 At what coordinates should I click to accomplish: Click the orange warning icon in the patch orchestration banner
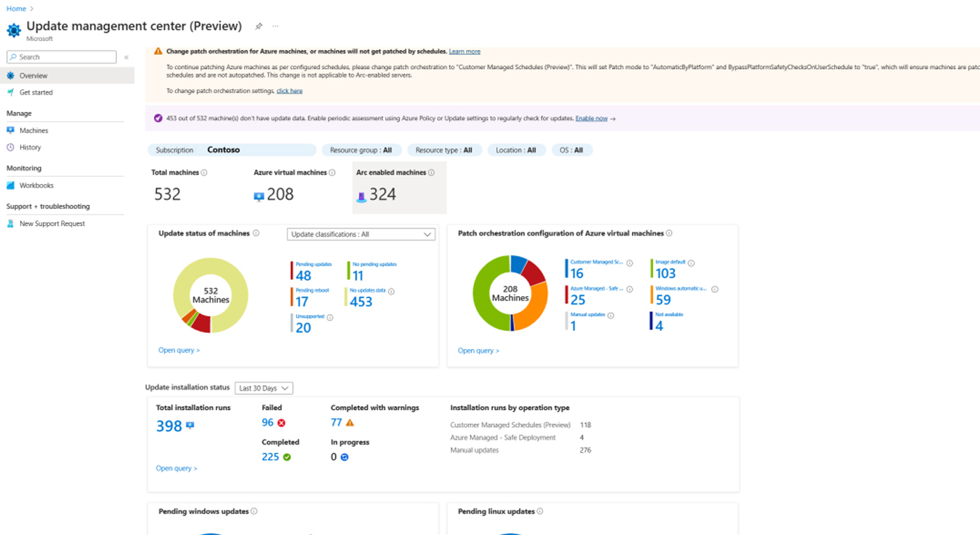coord(159,52)
